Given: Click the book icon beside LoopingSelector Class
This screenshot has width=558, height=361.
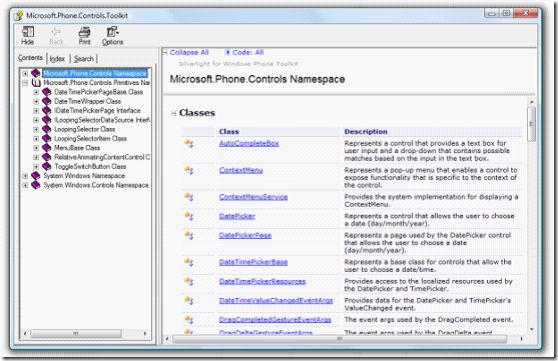Looking at the screenshot, I should click(x=47, y=129).
